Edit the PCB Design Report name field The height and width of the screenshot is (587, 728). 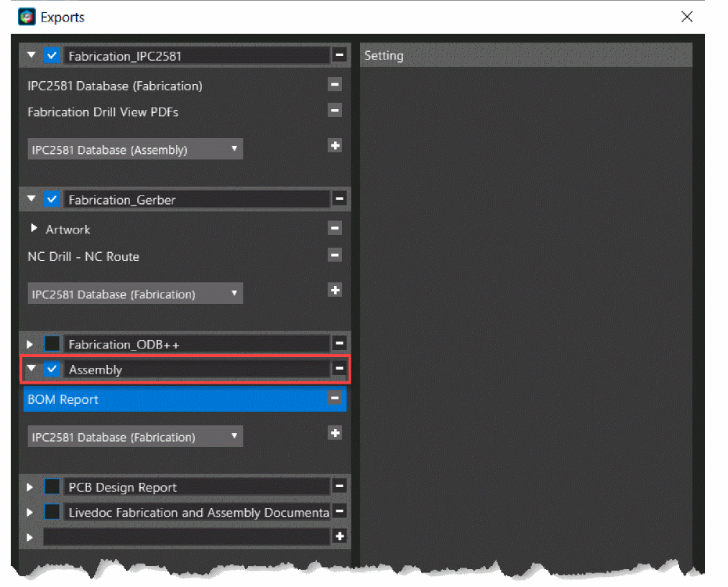click(197, 487)
